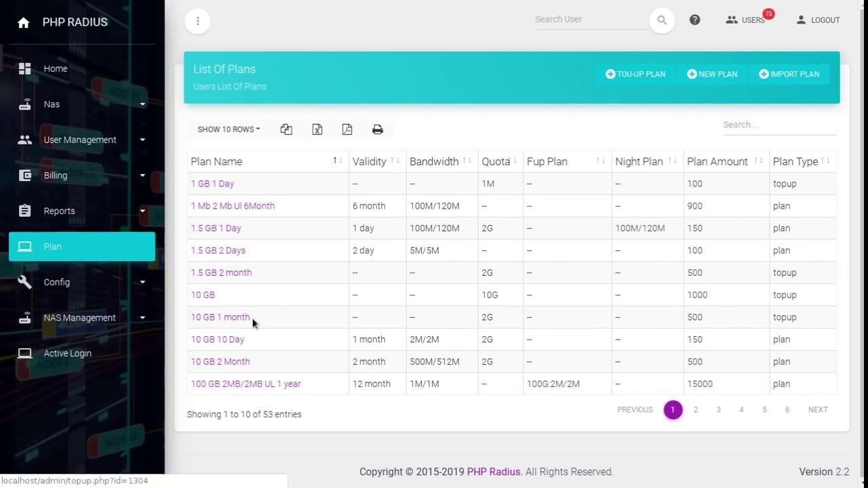
Task: Go to page 6 of plans
Action: coord(787,409)
